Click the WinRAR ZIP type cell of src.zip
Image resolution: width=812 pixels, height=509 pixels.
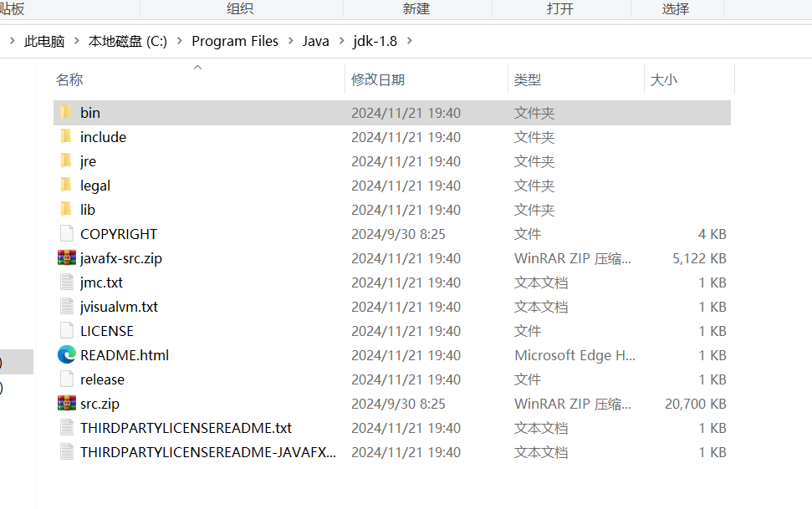coord(573,404)
